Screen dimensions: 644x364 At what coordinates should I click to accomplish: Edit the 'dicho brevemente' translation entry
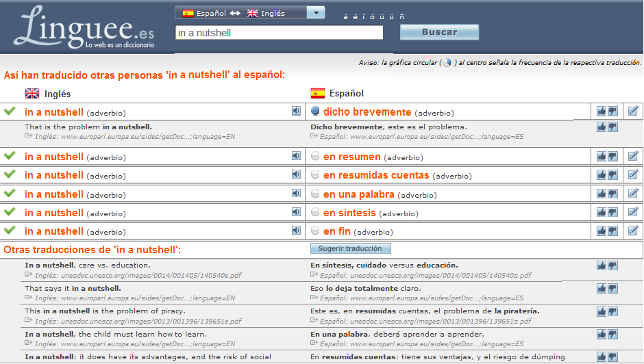coord(633,111)
